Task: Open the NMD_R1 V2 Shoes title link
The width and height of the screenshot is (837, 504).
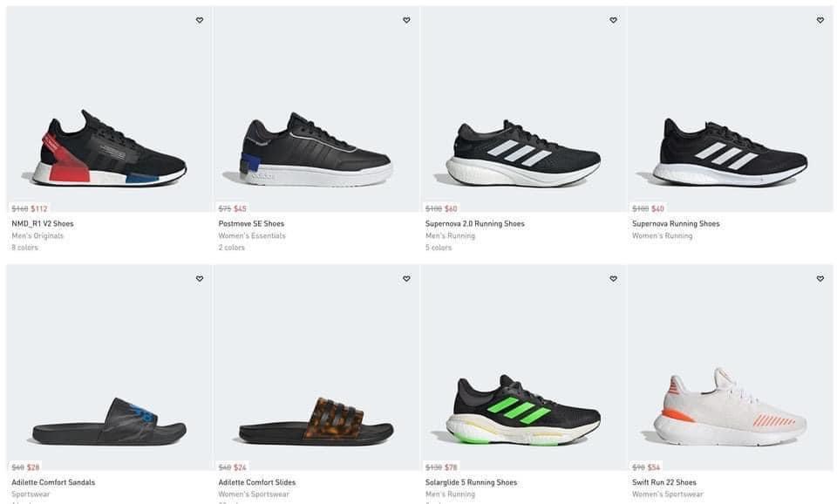Action: [43, 224]
